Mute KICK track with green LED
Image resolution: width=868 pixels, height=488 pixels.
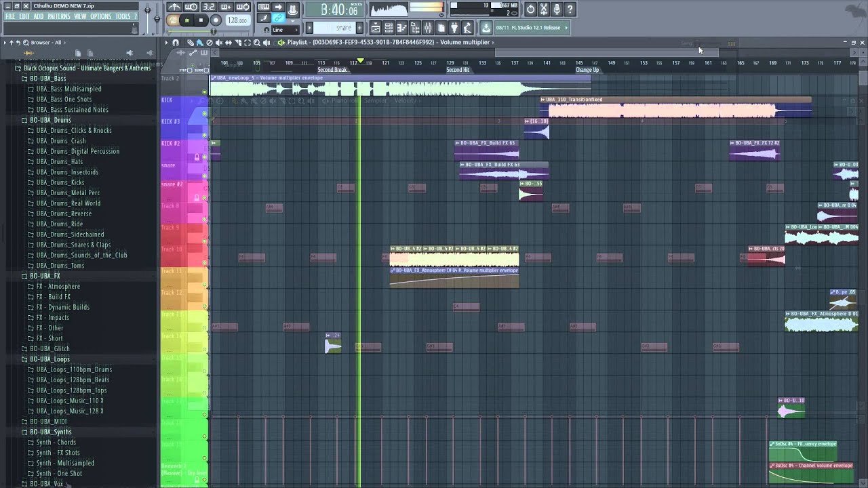(205, 114)
